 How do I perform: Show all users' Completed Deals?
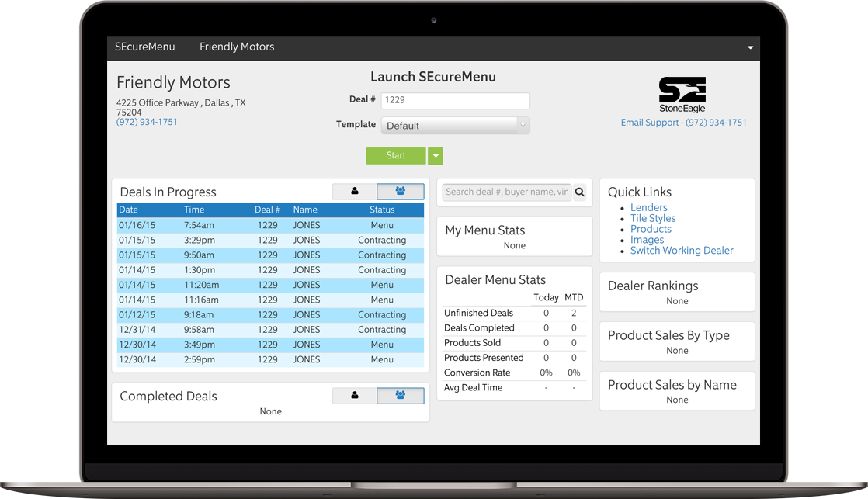tap(401, 396)
